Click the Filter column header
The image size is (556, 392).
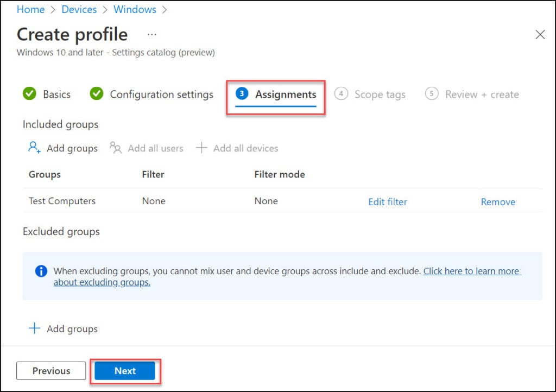click(153, 174)
